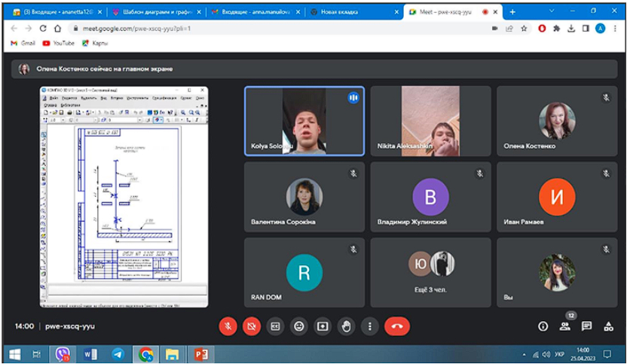Image resolution: width=627 pixels, height=364 pixels.
Task: Open the activities icon
Action: (608, 326)
